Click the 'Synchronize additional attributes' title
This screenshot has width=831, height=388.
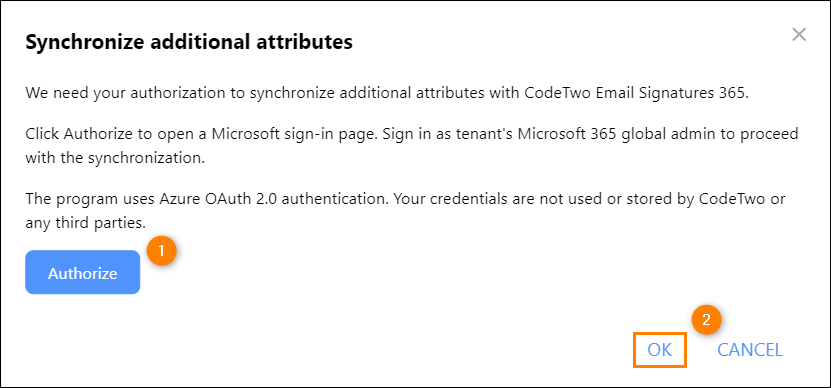click(x=189, y=42)
